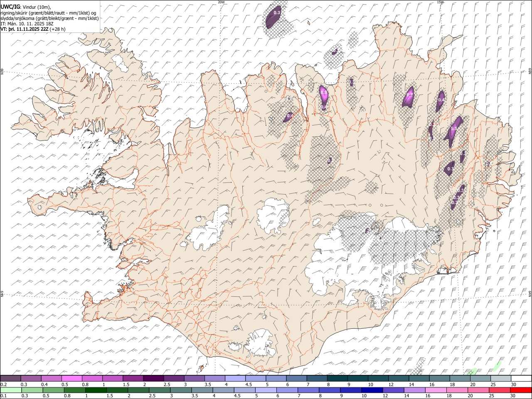Click the dark mauve 0.2 swatch in the upper snow legend
Screen dimensions: 532x399
click(10, 378)
